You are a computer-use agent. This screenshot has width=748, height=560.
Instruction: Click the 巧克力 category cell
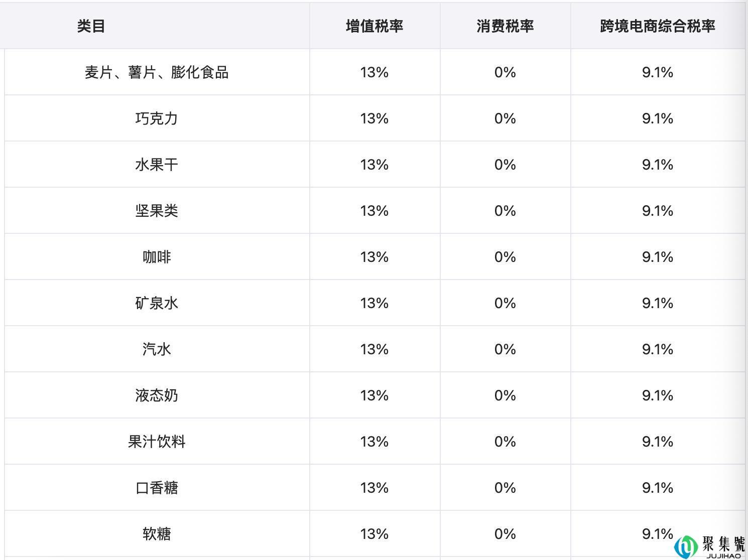[157, 118]
